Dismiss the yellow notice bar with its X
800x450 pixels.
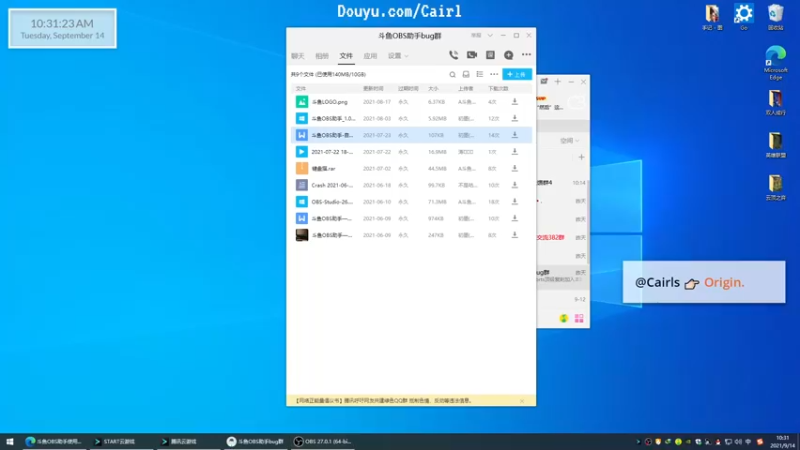521,401
